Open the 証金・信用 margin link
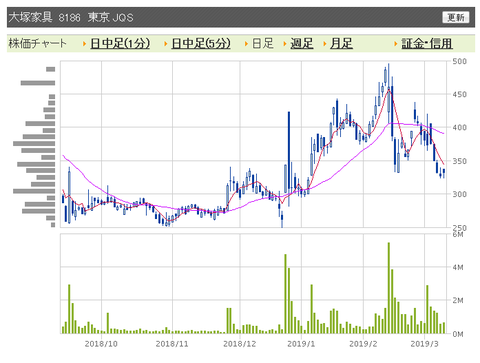The height and width of the screenshot is (363, 480). coord(427,43)
